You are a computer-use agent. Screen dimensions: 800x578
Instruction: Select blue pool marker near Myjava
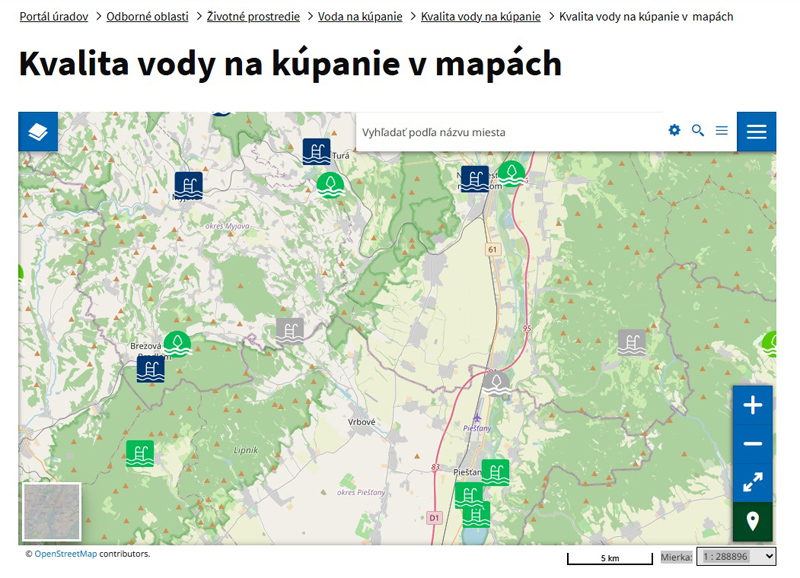(188, 185)
